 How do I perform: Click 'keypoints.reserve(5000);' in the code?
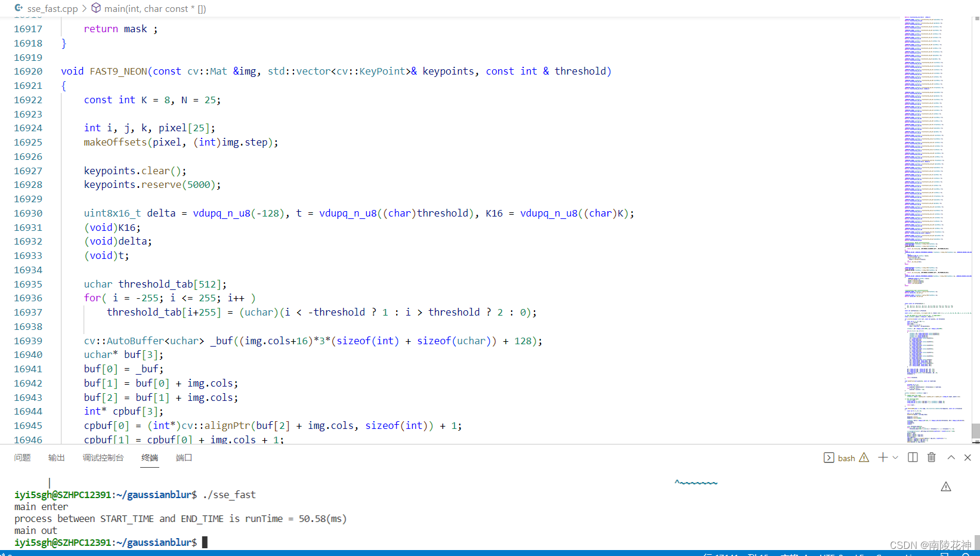152,184
